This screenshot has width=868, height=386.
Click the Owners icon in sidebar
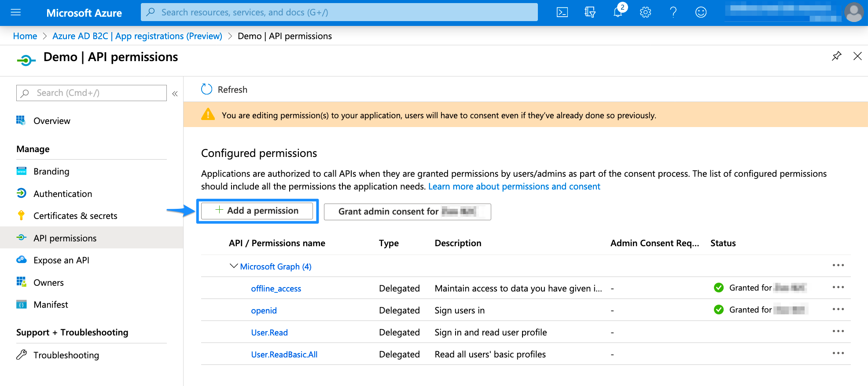(x=22, y=282)
